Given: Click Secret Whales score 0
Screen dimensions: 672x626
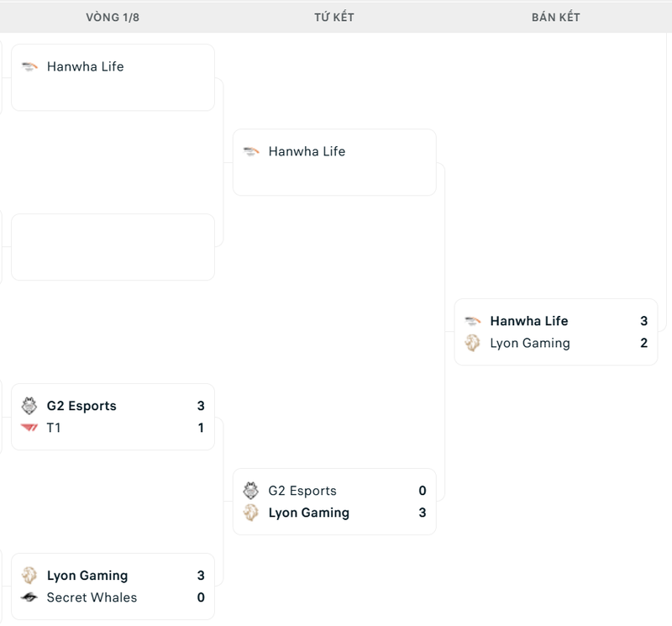Looking at the screenshot, I should [x=201, y=597].
